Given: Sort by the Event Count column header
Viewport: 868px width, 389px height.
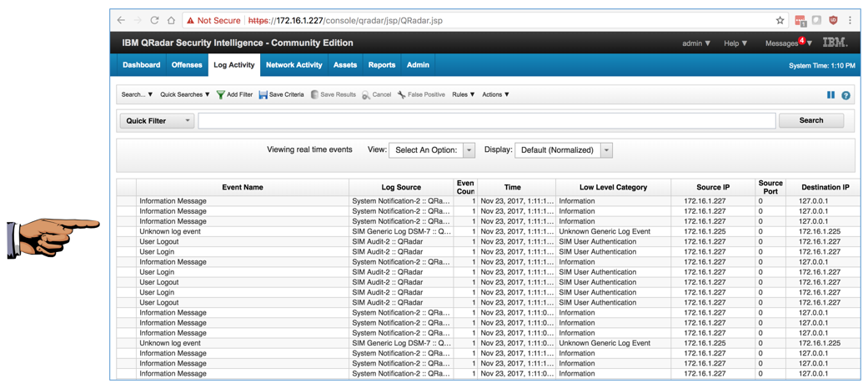Looking at the screenshot, I should click(465, 187).
